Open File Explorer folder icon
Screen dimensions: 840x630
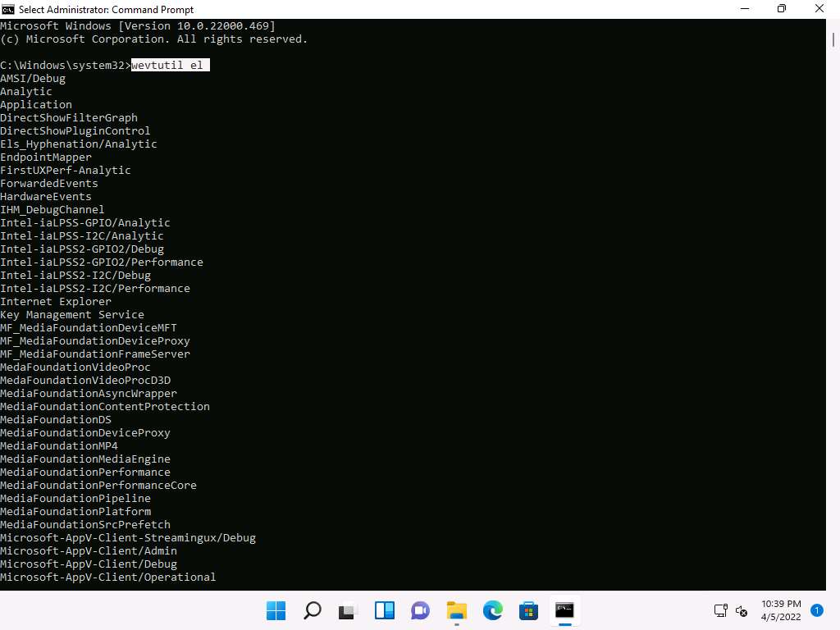coord(457,610)
